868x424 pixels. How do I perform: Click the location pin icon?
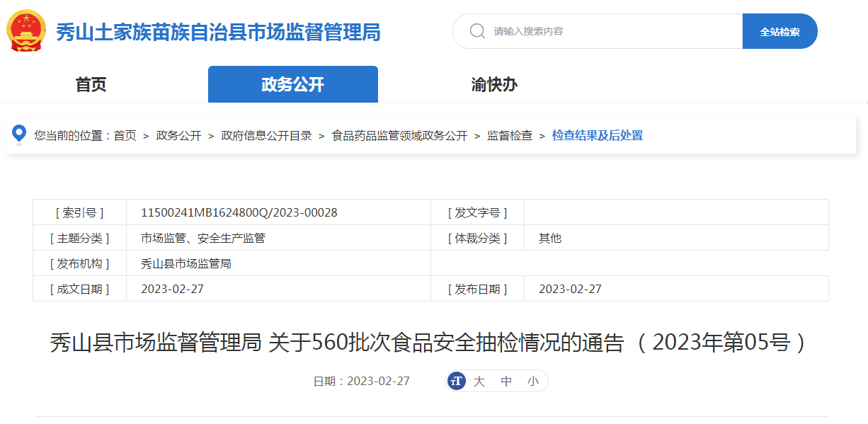pyautogui.click(x=19, y=134)
